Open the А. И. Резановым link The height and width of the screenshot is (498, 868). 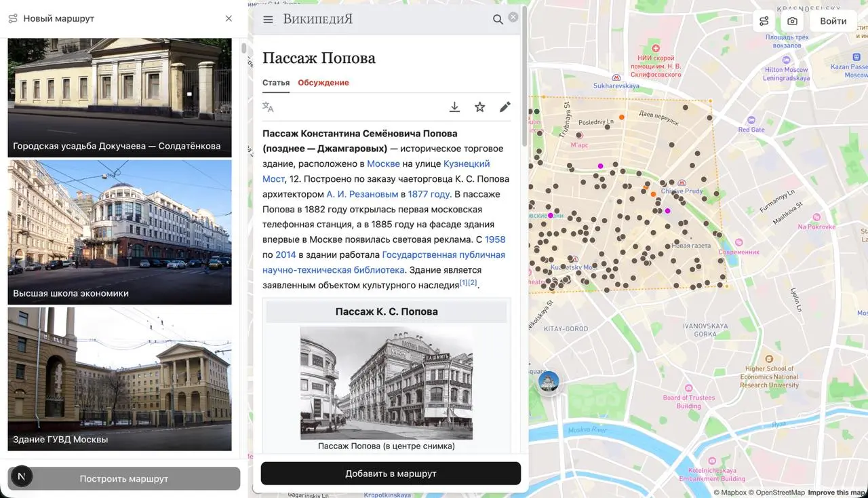click(362, 194)
